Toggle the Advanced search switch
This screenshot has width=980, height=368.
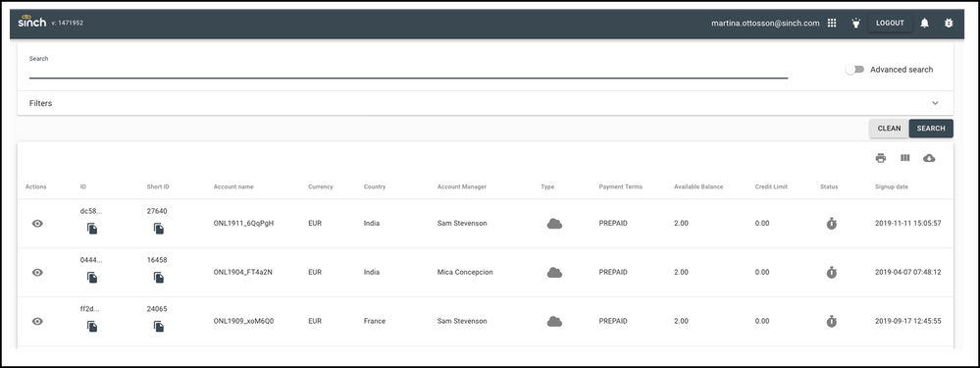point(855,70)
